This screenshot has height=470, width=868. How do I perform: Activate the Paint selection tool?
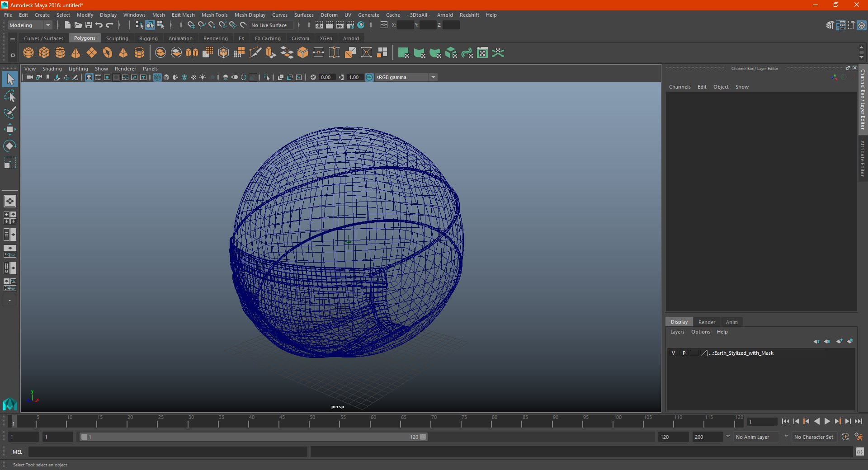click(x=9, y=113)
